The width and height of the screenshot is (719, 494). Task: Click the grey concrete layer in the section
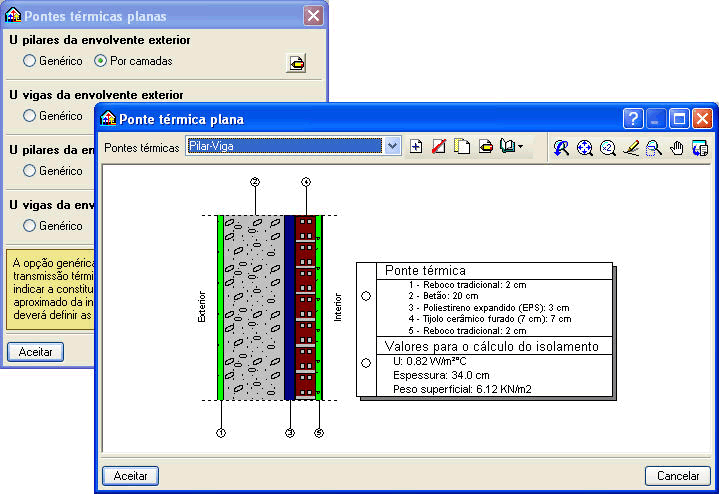(x=254, y=308)
